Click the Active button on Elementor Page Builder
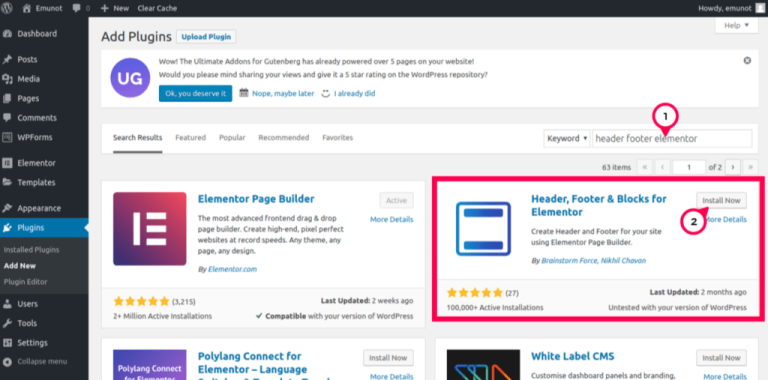 tap(397, 200)
